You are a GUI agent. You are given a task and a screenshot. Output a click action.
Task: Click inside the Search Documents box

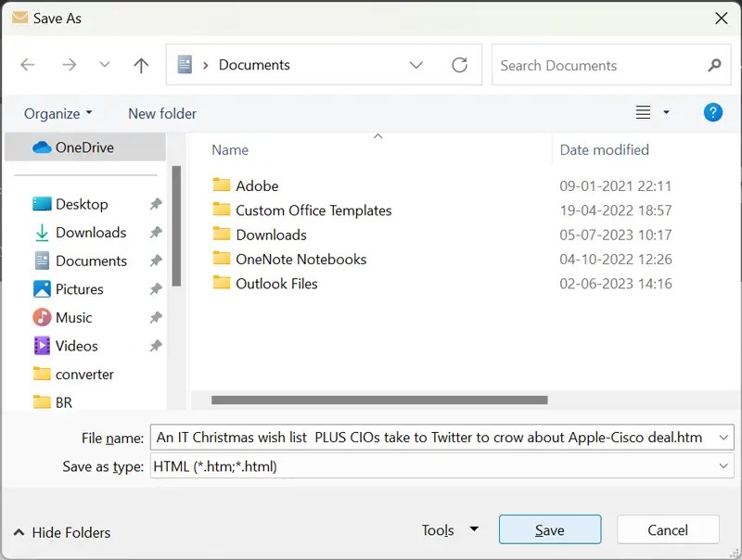coord(594,65)
